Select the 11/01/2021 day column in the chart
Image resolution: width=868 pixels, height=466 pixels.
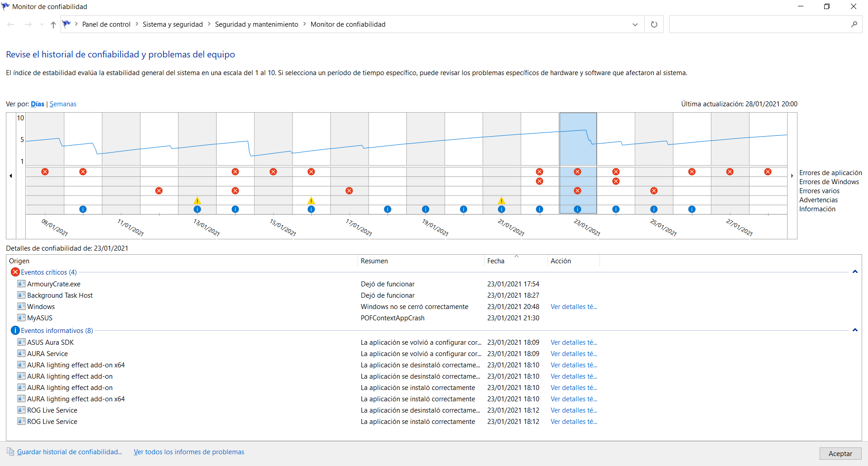[x=121, y=163]
